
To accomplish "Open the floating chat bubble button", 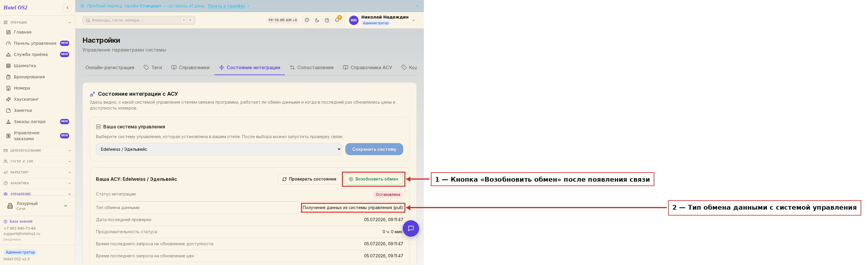I will click(x=411, y=228).
